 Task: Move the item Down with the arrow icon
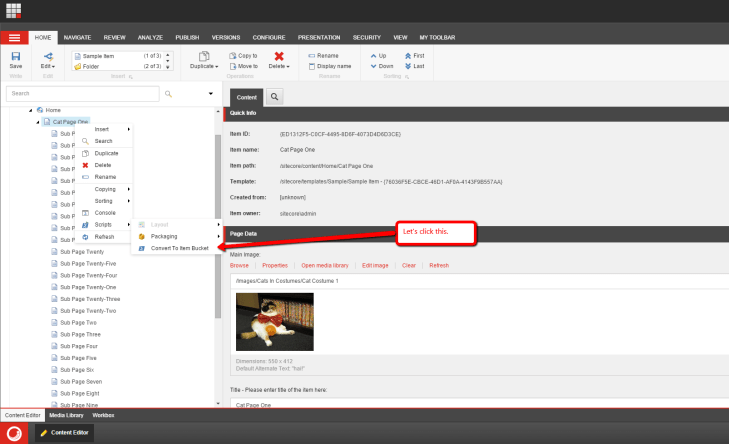click(373, 66)
